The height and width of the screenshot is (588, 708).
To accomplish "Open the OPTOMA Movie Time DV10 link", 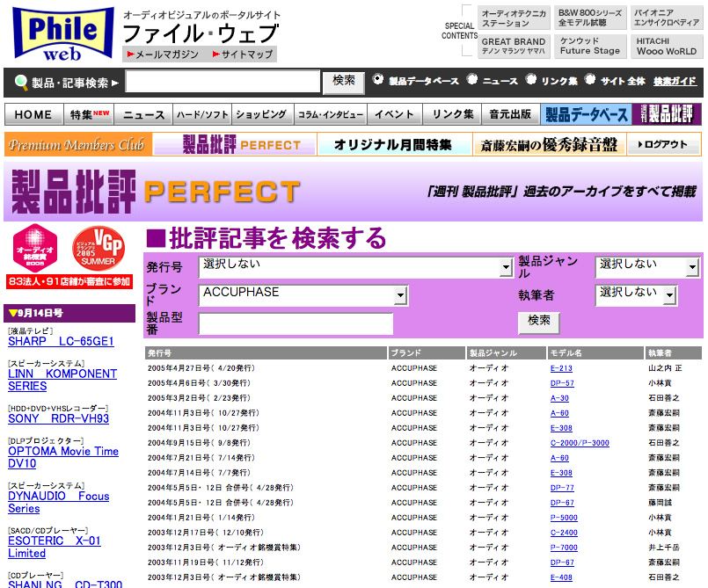I will tap(63, 457).
